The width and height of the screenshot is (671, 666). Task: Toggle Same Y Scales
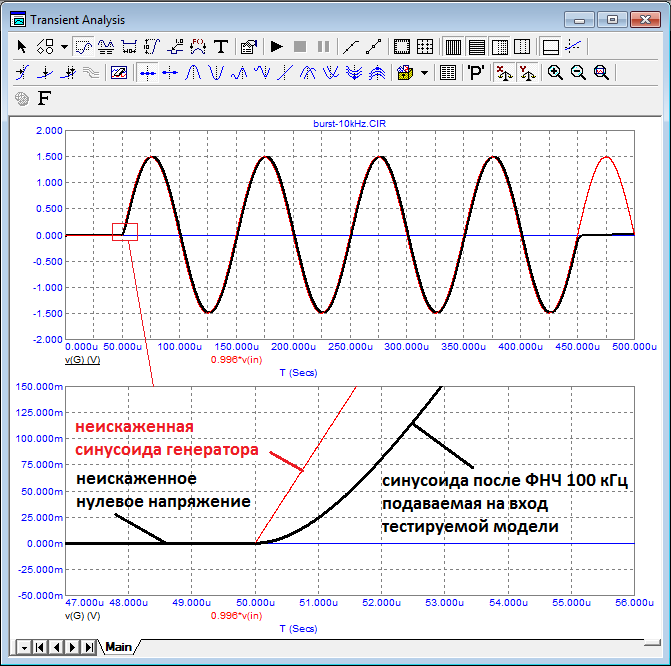527,73
